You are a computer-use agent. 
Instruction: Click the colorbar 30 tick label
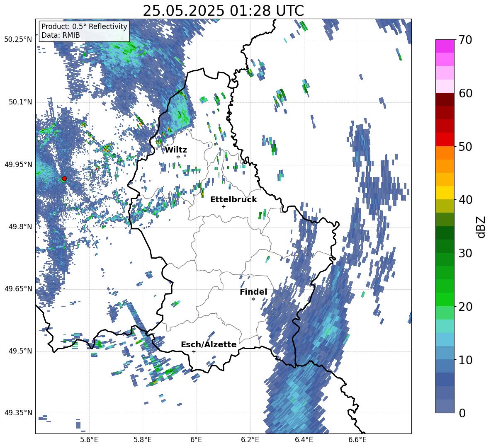(465, 253)
